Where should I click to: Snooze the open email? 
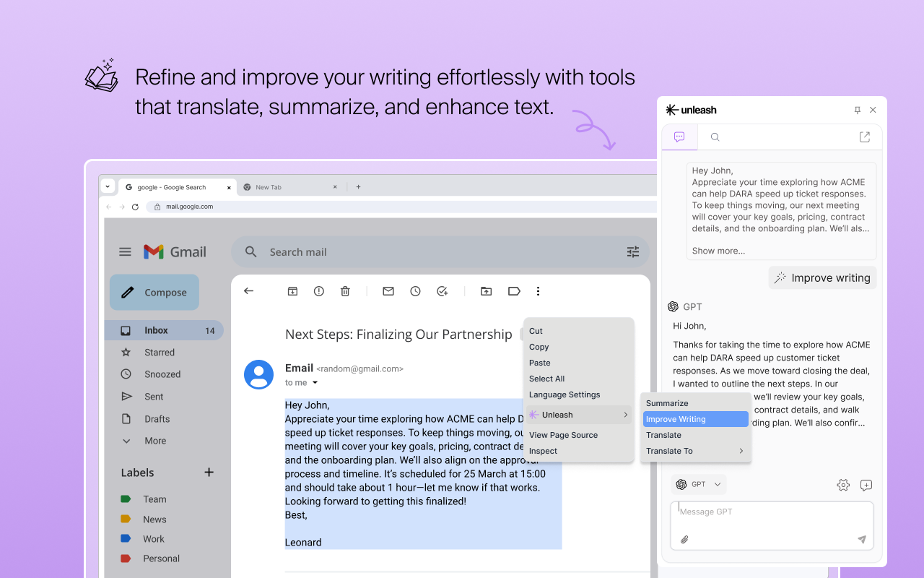[x=415, y=291]
